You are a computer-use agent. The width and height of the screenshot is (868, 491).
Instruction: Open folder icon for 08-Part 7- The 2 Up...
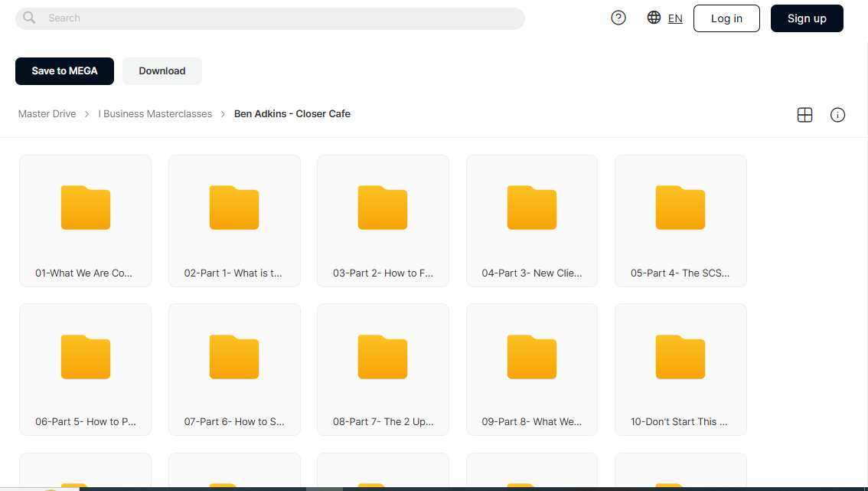[x=383, y=357]
